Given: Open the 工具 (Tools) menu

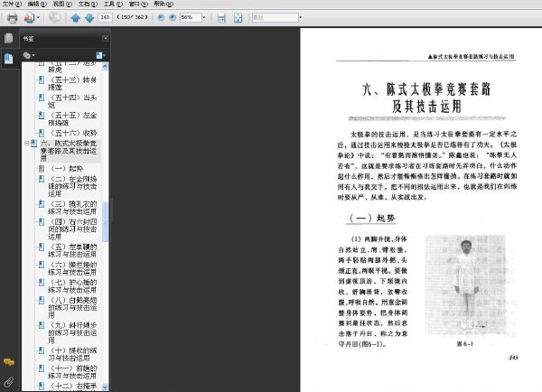Looking at the screenshot, I should pyautogui.click(x=113, y=4).
